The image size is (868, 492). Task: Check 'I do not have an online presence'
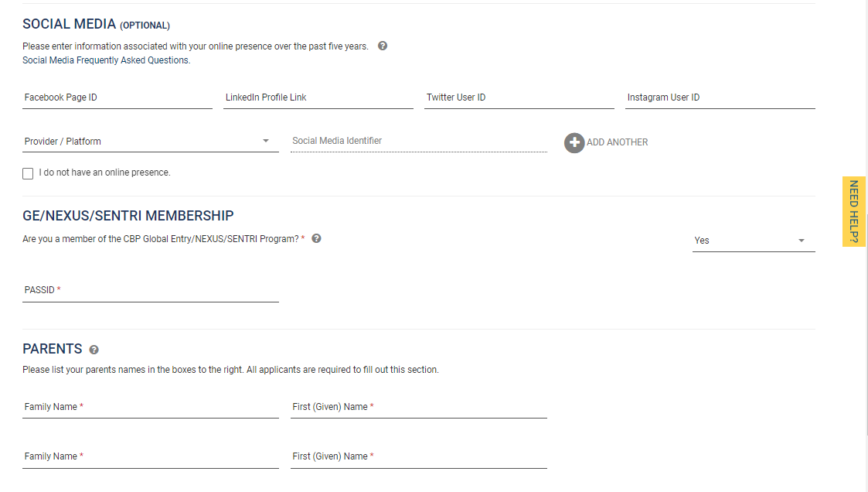point(29,173)
